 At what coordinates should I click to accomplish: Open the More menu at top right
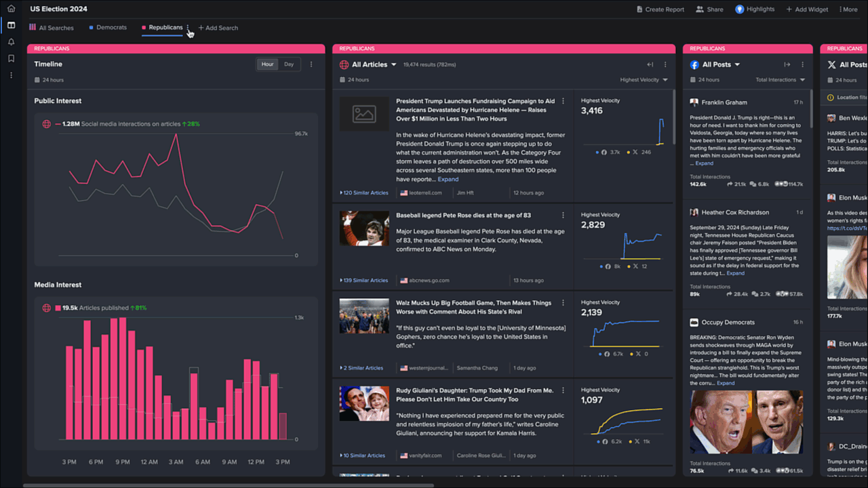point(848,9)
